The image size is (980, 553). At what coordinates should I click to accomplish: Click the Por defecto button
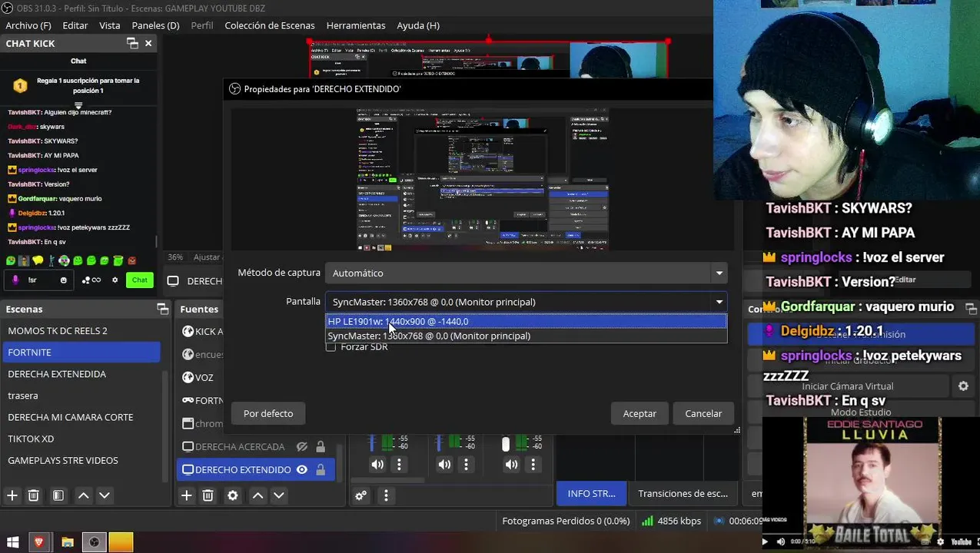click(x=268, y=413)
